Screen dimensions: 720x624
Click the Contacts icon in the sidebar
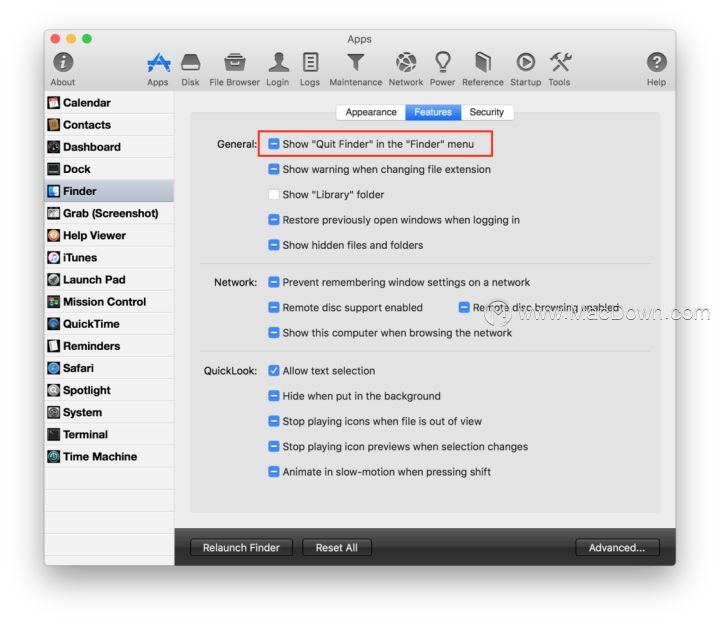click(x=54, y=124)
